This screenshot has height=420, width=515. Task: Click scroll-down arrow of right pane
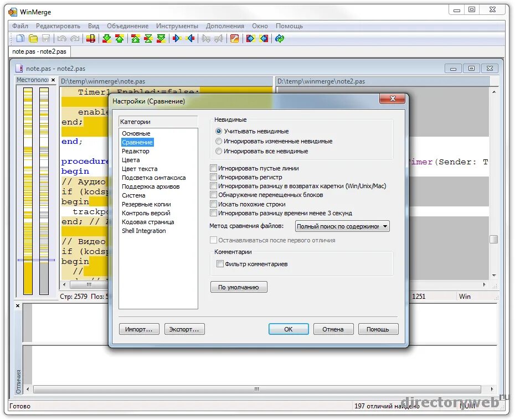(x=494, y=276)
